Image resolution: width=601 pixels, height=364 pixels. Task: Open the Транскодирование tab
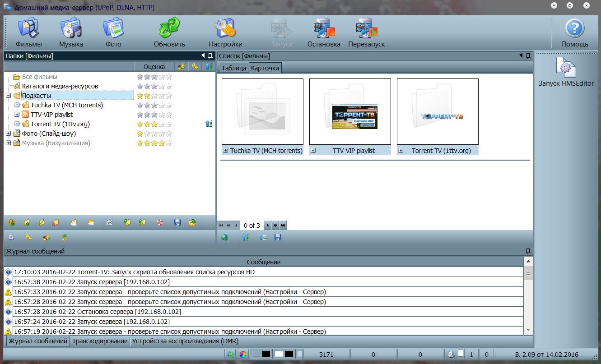click(100, 341)
